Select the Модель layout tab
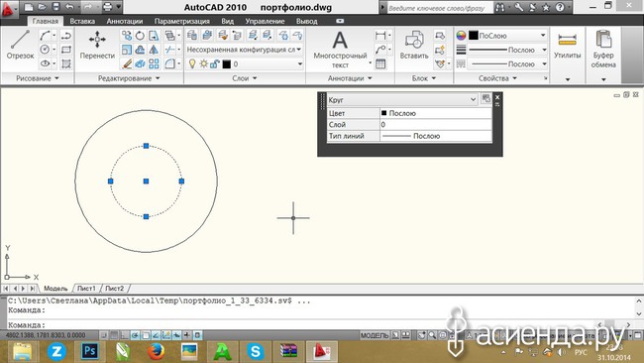644x363 pixels. point(55,289)
